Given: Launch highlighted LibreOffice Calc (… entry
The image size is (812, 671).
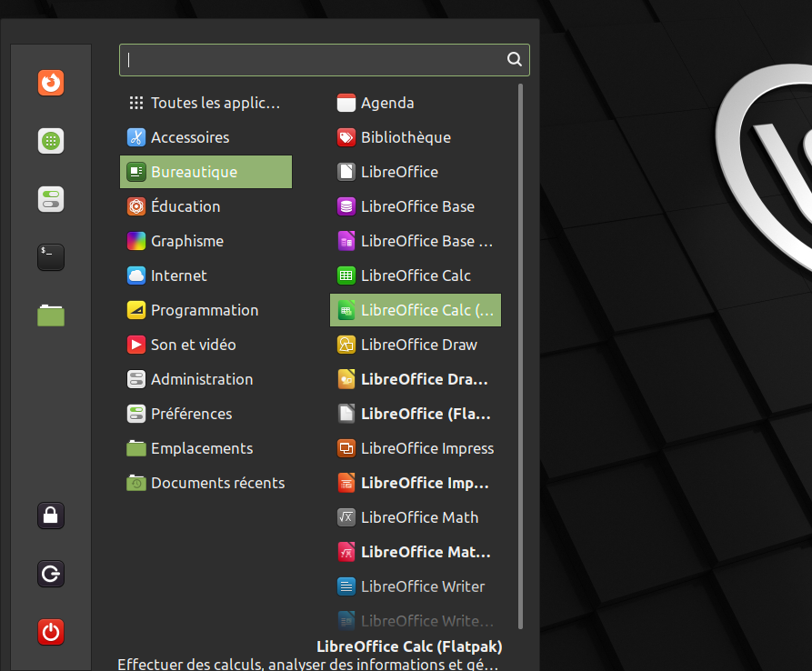Looking at the screenshot, I should [x=416, y=310].
